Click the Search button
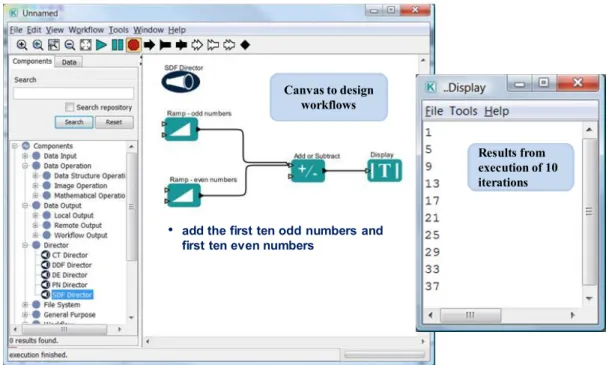Image resolution: width=609 pixels, height=365 pixels. point(74,122)
